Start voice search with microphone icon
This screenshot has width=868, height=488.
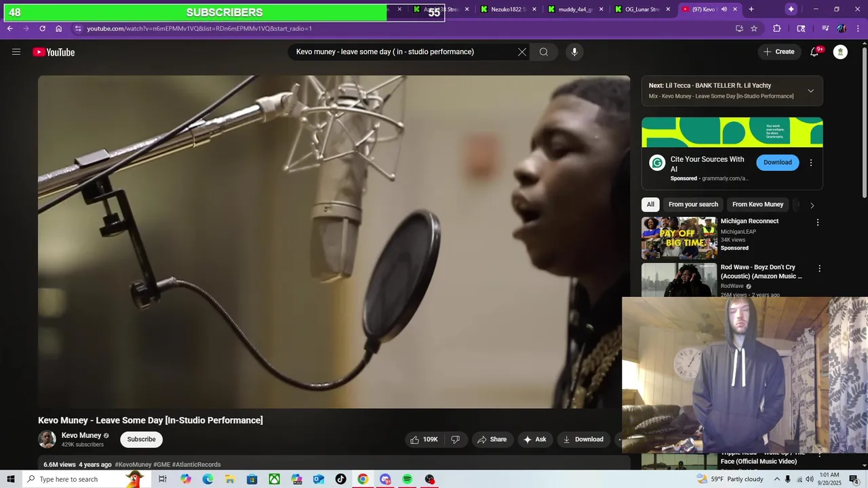[x=574, y=52]
